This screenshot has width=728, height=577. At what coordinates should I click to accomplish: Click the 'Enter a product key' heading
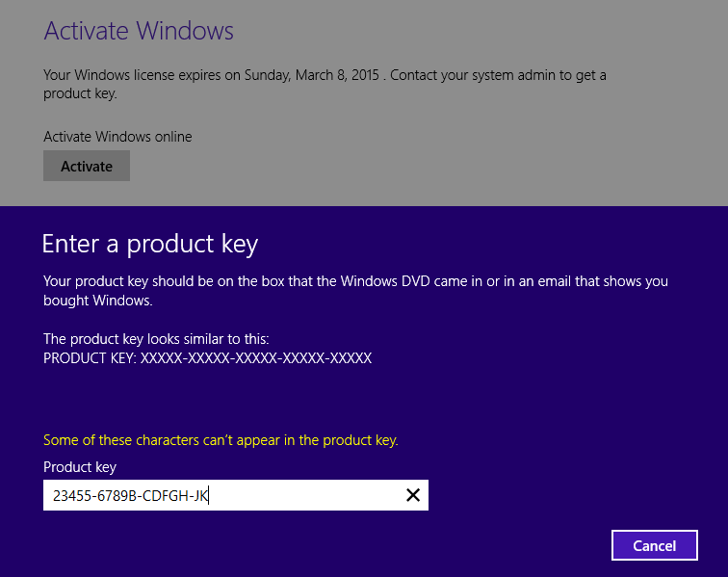click(150, 244)
